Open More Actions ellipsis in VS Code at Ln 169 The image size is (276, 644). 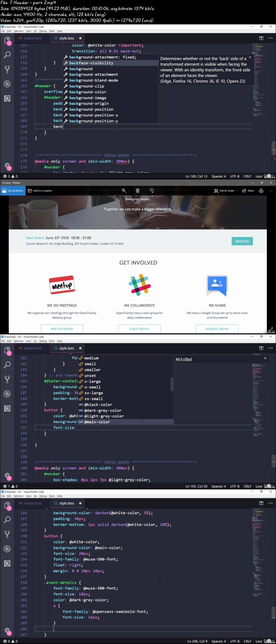[x=271, y=38]
